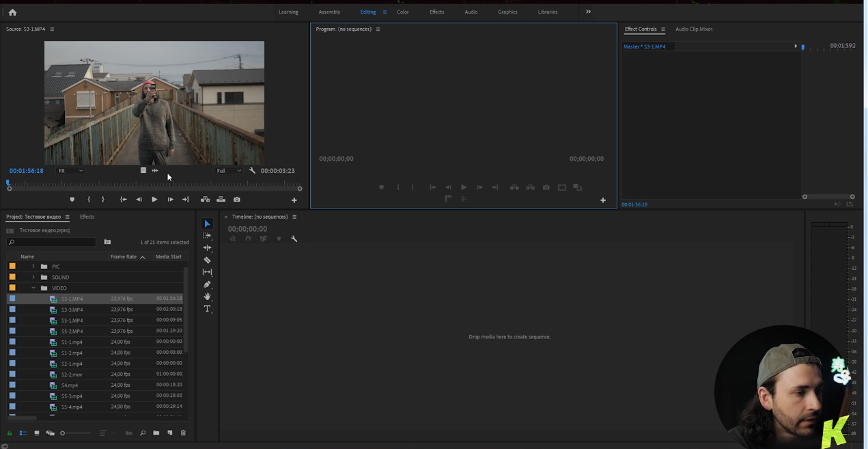Select the Razor tool in the tools panel
Viewport: 868px width, 449px height.
pyautogui.click(x=207, y=260)
